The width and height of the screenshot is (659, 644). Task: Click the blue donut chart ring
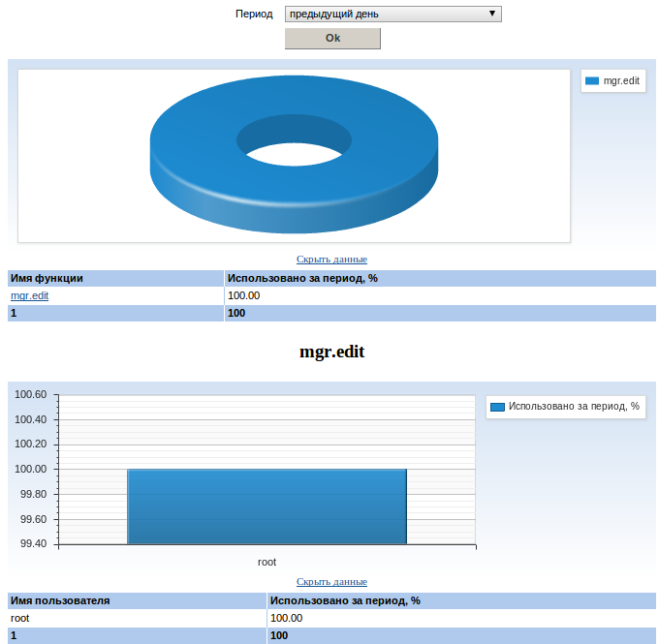pos(194,155)
